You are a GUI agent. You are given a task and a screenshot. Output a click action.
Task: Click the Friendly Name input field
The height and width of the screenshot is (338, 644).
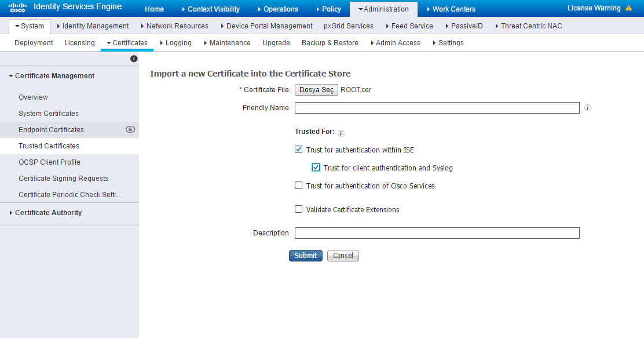[437, 108]
